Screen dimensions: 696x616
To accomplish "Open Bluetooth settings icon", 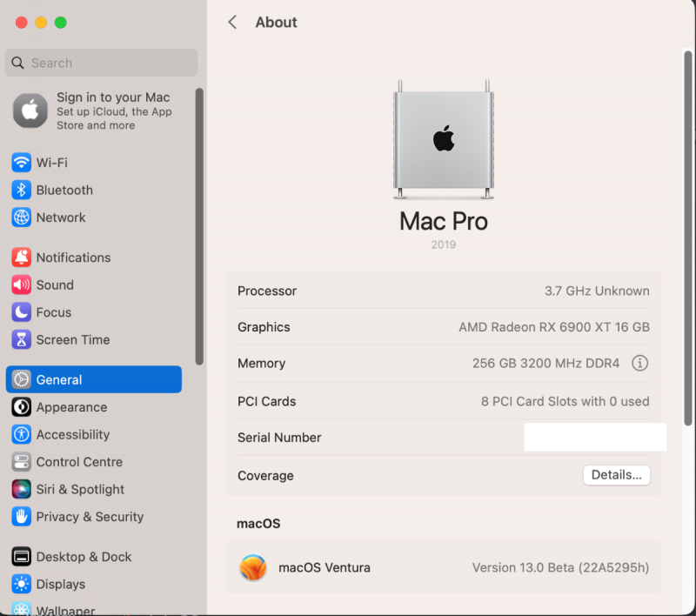I will [x=22, y=191].
